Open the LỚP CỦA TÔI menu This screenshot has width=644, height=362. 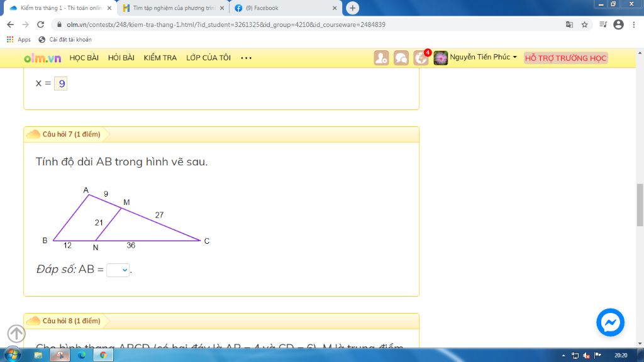pyautogui.click(x=208, y=58)
